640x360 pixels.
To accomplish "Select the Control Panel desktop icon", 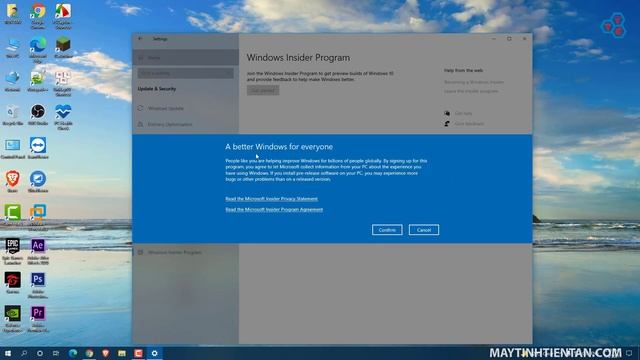I will [x=13, y=149].
